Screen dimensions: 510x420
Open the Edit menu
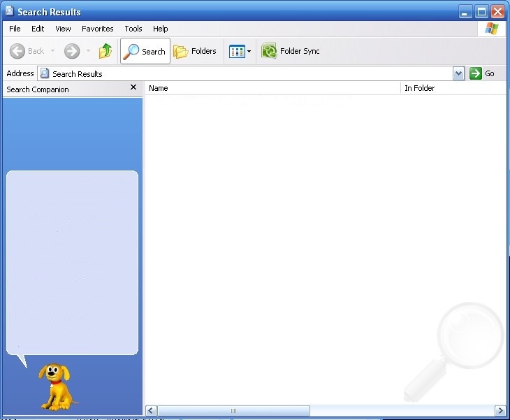[38, 29]
